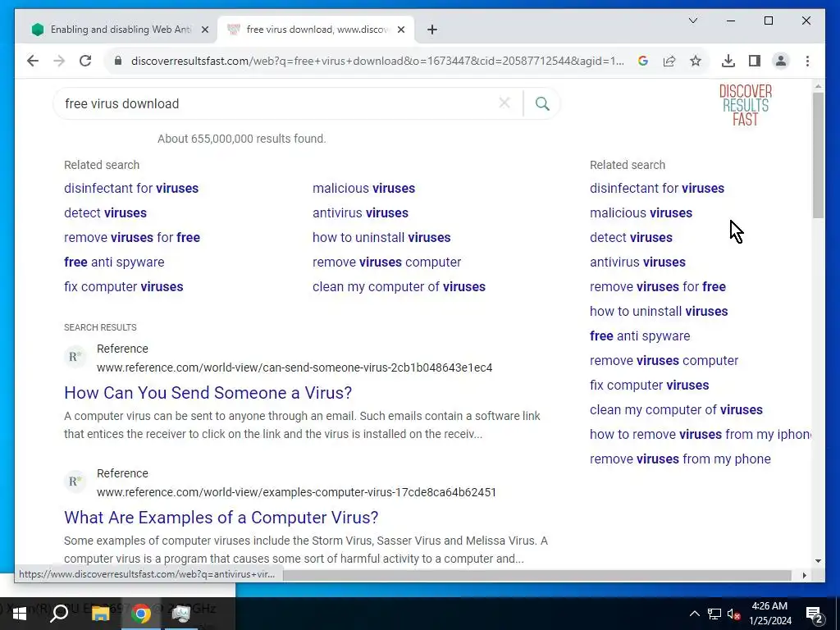Open the notification center icon

pos(815,614)
